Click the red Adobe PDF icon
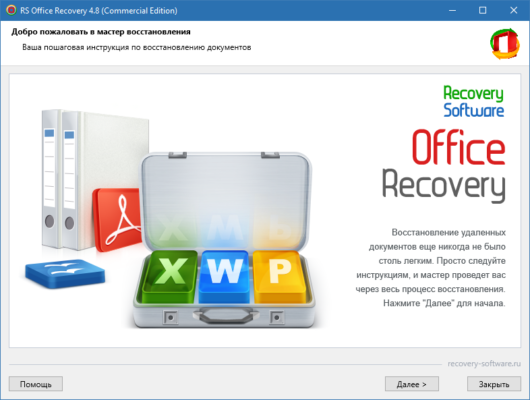 [117, 219]
